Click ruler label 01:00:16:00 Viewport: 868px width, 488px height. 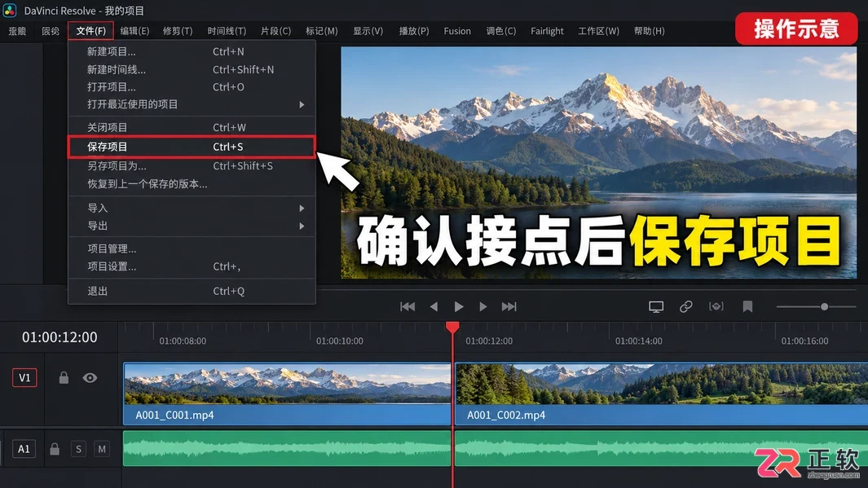pyautogui.click(x=805, y=341)
